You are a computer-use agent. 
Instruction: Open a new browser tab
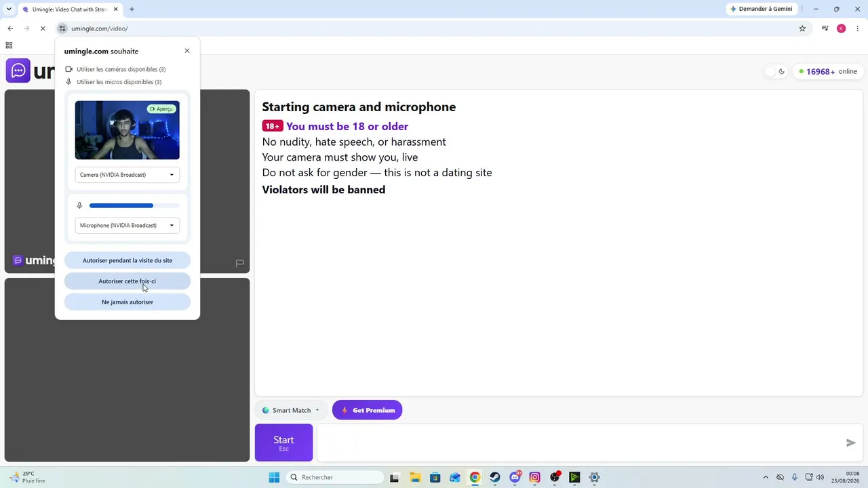pos(132,9)
